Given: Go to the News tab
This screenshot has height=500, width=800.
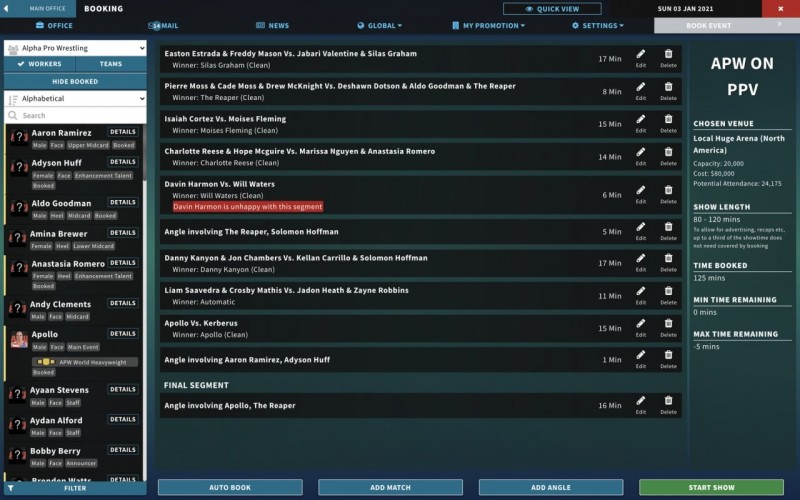Looking at the screenshot, I should (x=272, y=25).
